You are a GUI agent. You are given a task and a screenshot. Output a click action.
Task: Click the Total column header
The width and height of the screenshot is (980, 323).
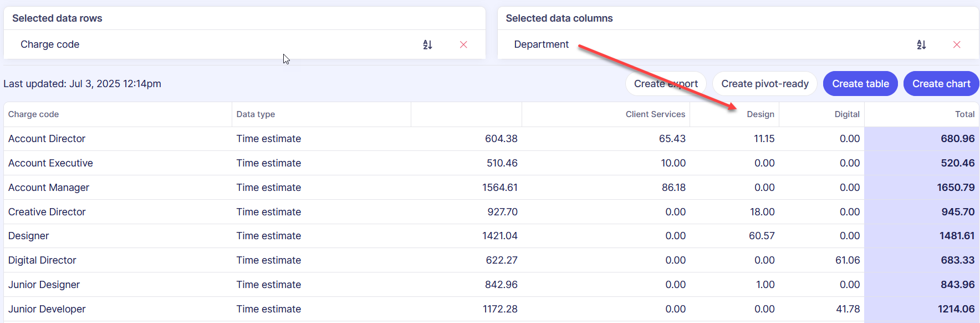pyautogui.click(x=964, y=114)
